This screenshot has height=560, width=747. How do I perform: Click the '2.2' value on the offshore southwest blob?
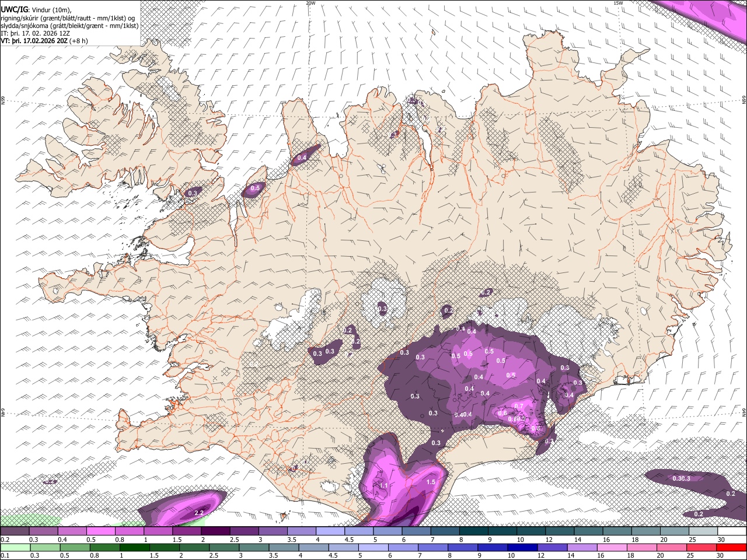coord(198,513)
